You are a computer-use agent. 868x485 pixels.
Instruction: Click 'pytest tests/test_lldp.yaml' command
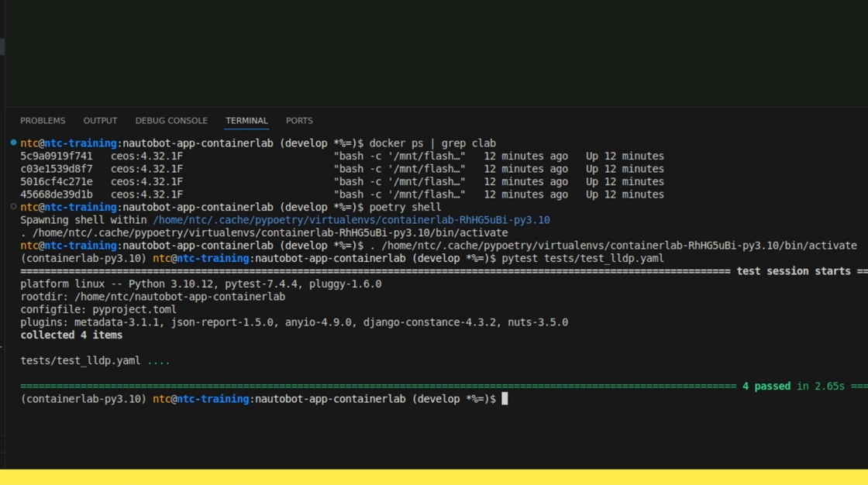point(582,259)
